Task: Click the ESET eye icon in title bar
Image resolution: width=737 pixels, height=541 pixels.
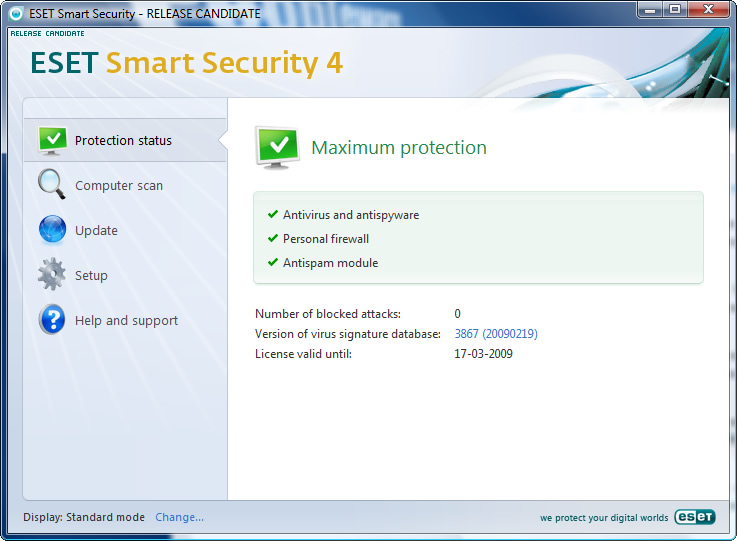Action: [16, 14]
